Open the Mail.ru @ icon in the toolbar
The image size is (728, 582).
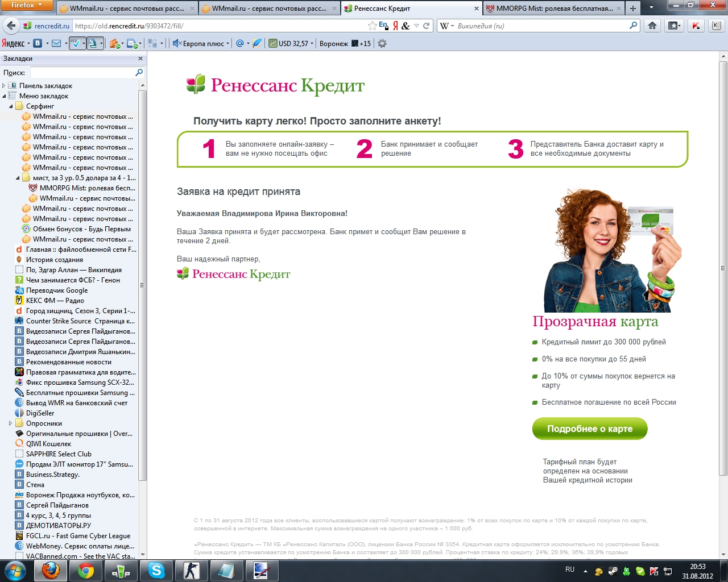point(240,43)
